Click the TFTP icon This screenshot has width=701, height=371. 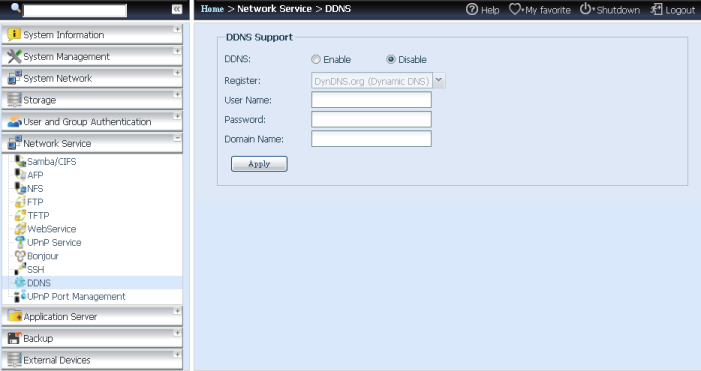coord(20,215)
